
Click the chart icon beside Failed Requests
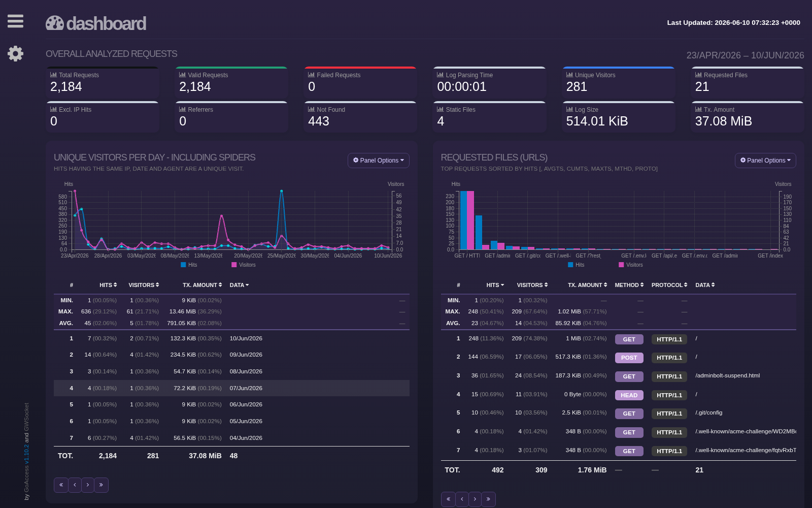click(x=311, y=75)
